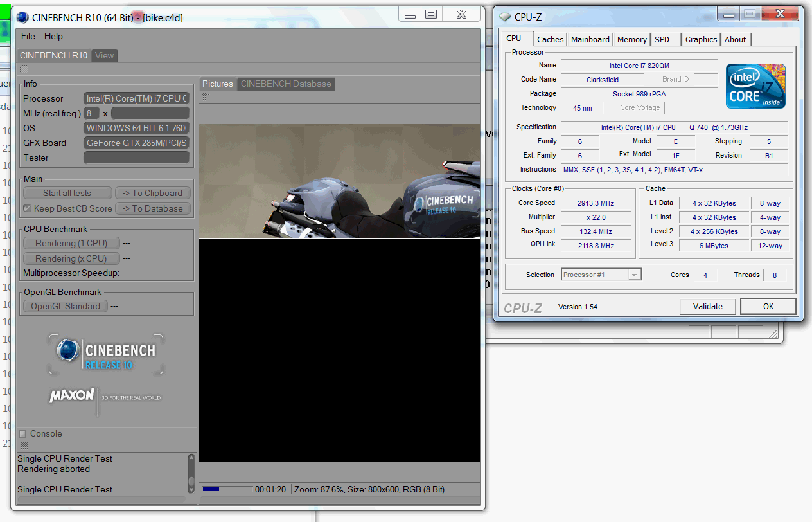Click the Processor info field
The width and height of the screenshot is (812, 522).
tap(137, 98)
